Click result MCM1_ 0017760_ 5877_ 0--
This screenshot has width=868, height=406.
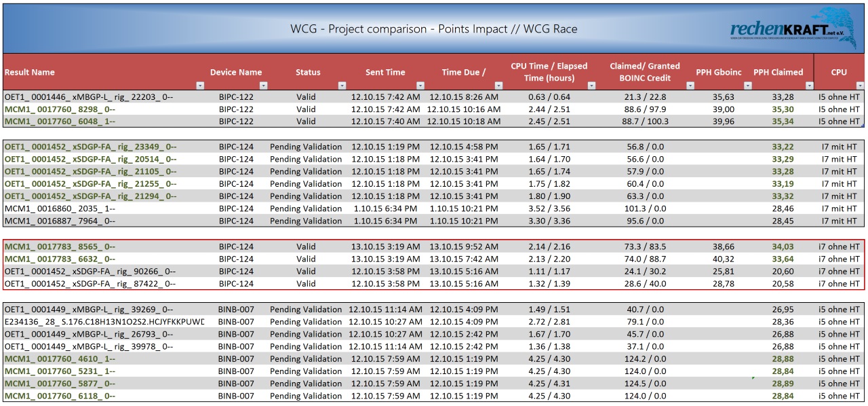click(x=60, y=384)
